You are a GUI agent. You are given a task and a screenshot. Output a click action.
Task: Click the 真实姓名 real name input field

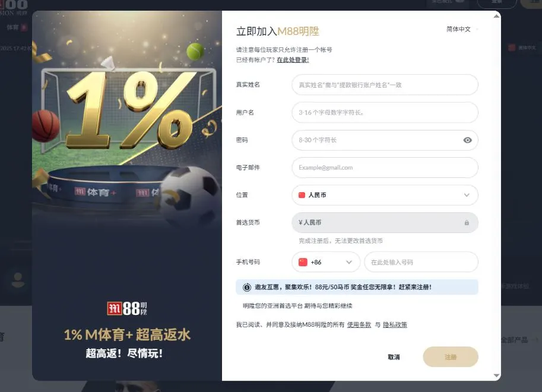pos(385,85)
